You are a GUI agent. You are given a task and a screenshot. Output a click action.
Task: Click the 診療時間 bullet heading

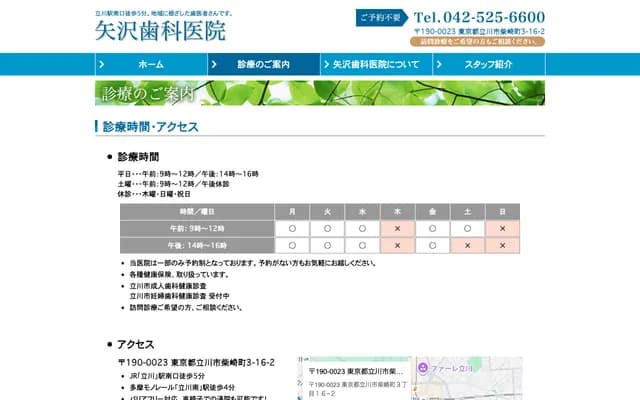point(138,157)
